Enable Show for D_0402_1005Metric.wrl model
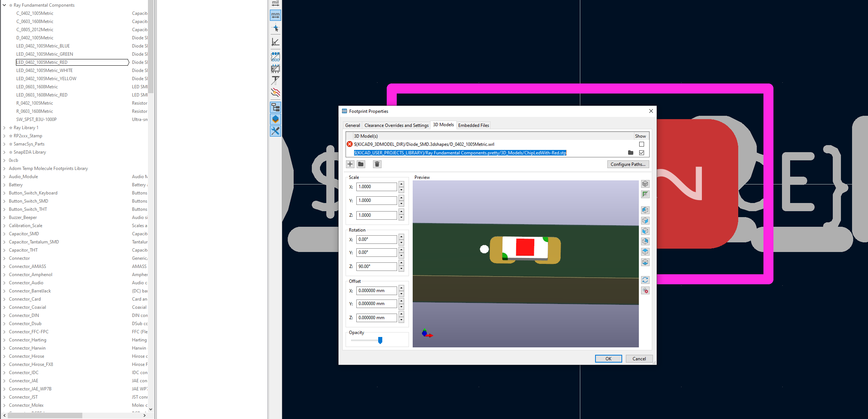868x419 pixels. pos(641,144)
